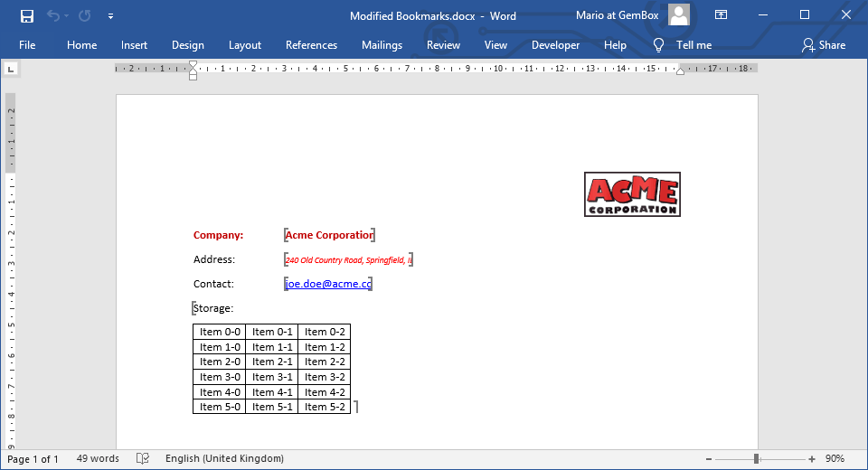Click the joe.doe@acme.com email hyperlink

coord(327,284)
